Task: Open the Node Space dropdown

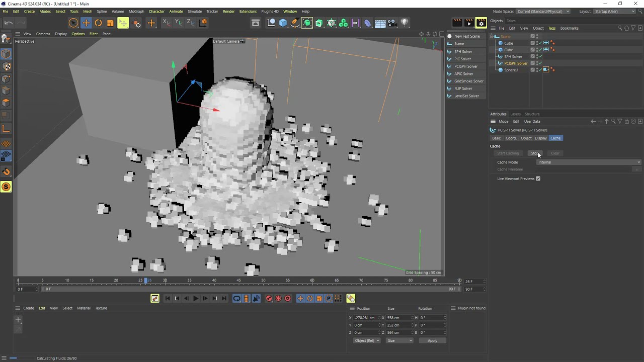Action: point(542,11)
